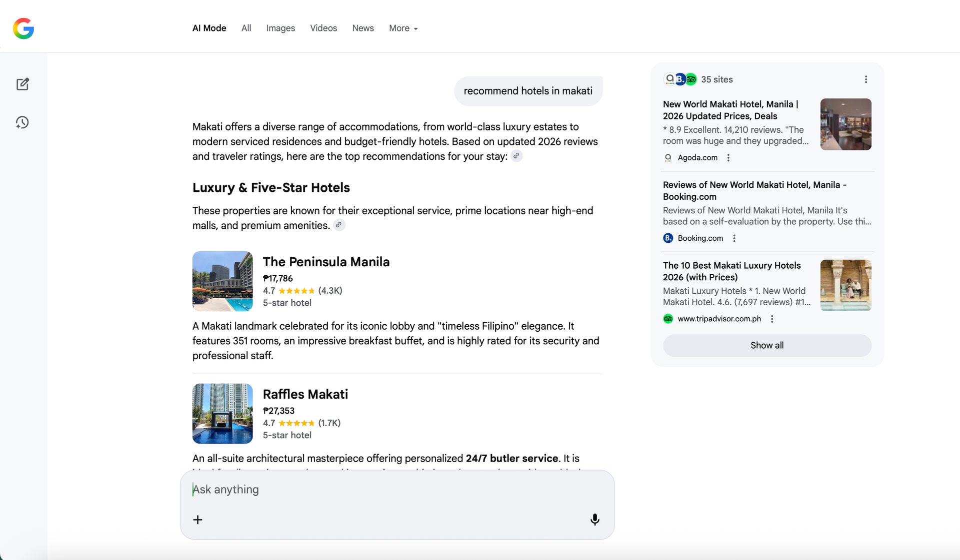Open options for the Agoda.com source

coord(728,158)
